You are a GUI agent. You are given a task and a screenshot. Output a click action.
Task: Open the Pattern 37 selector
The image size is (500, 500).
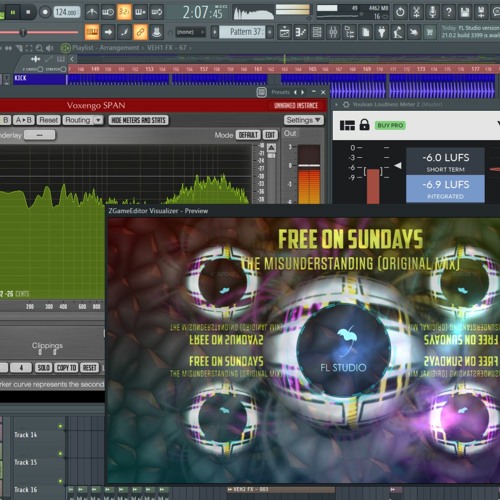coord(242,32)
